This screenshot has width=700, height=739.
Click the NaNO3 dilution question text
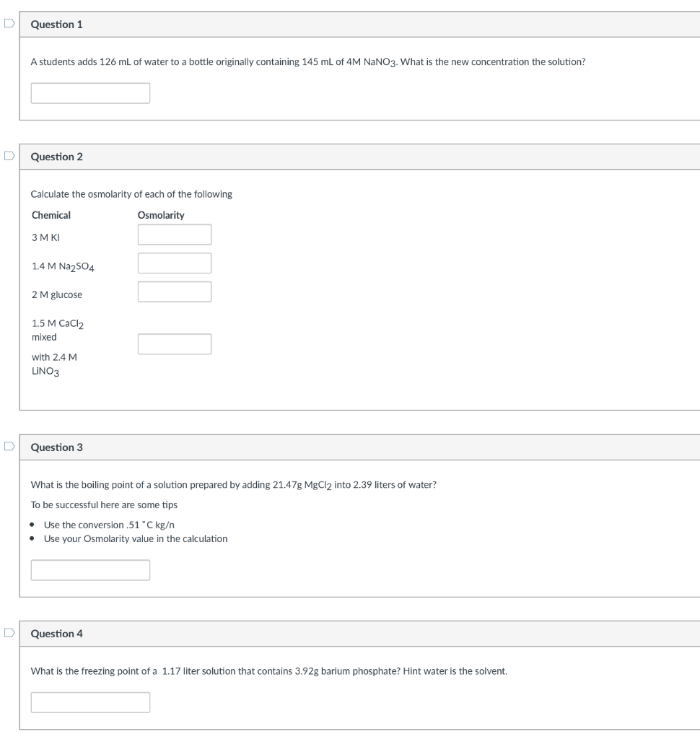tap(308, 62)
